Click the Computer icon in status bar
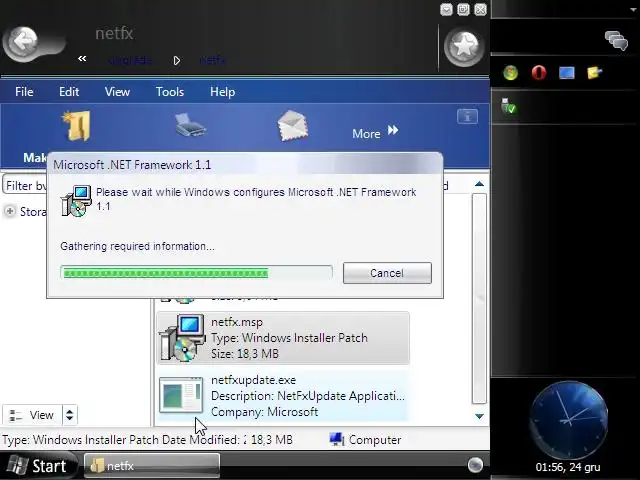The height and width of the screenshot is (480, 640). [337, 439]
